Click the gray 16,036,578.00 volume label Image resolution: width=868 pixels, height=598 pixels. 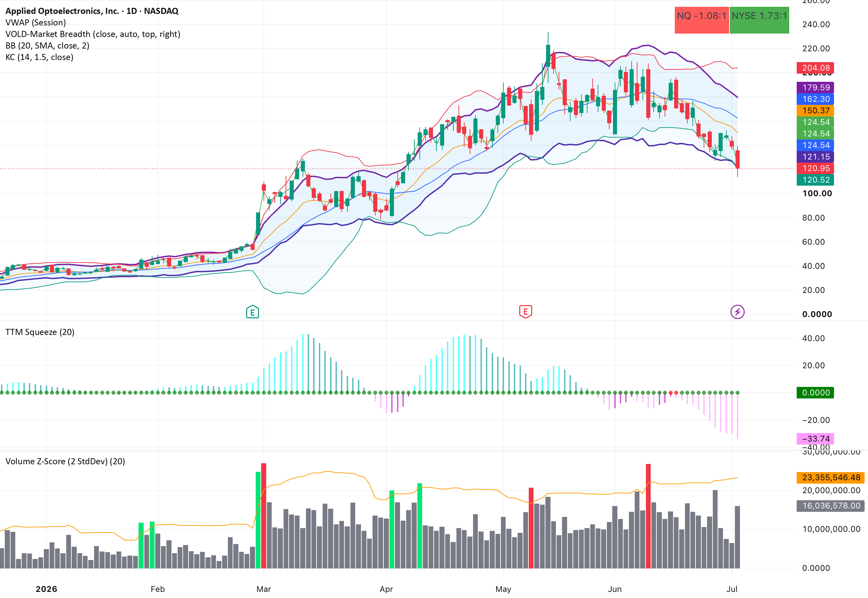[x=831, y=506]
